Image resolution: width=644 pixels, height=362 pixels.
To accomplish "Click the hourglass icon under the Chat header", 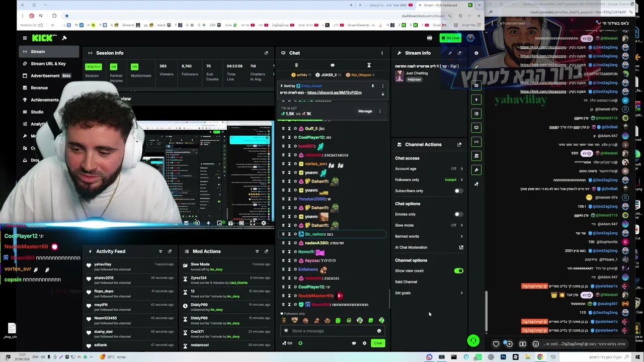I will click(x=369, y=65).
